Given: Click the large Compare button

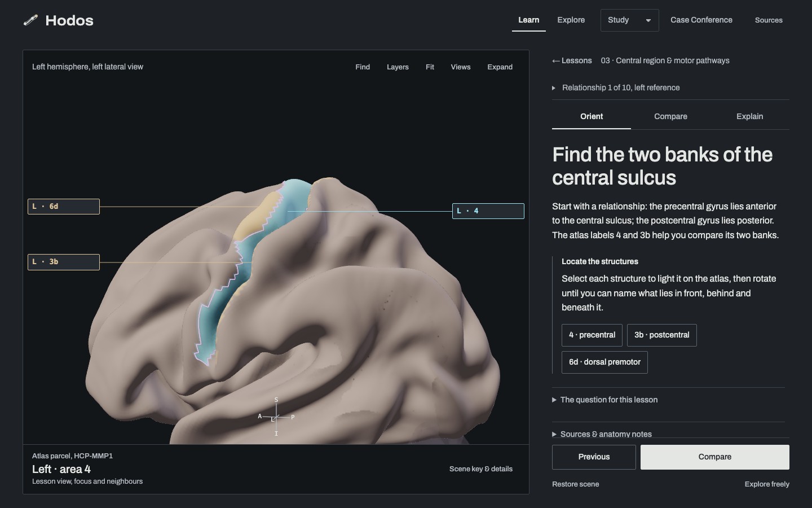Looking at the screenshot, I should tap(715, 457).
